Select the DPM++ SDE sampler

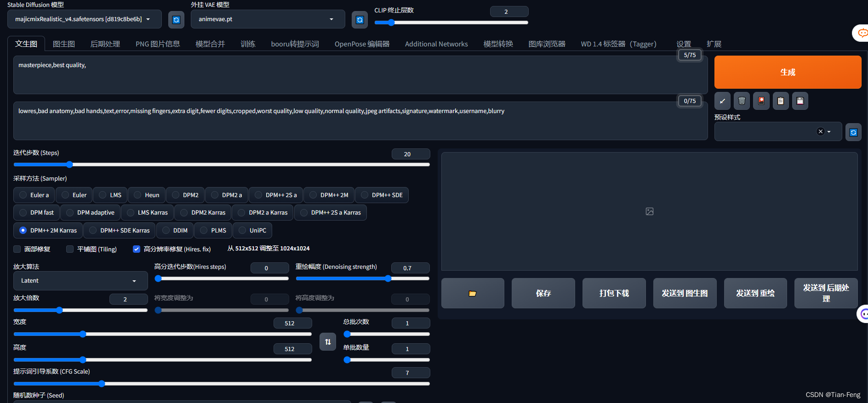(x=382, y=195)
